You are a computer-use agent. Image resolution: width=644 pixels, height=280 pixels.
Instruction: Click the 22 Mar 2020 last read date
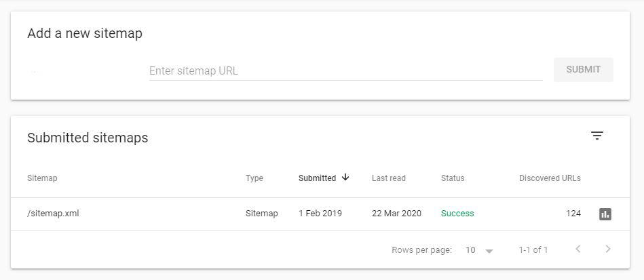pyautogui.click(x=396, y=214)
